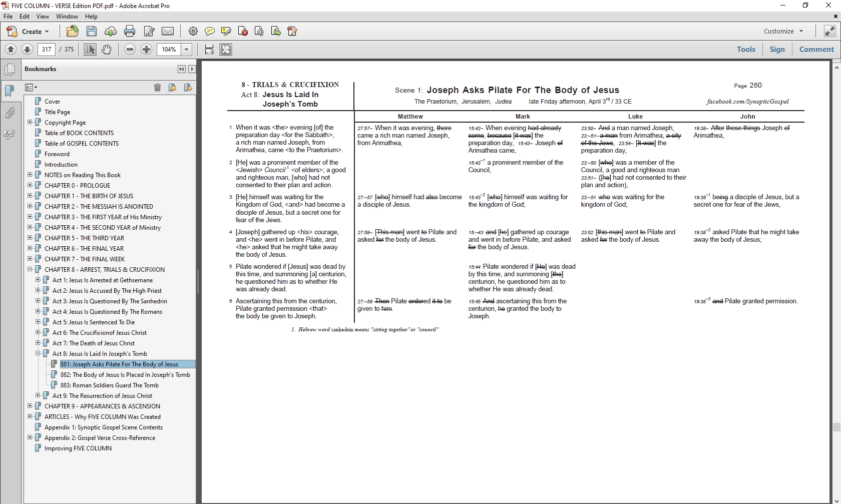Open the Sign pane

click(777, 49)
